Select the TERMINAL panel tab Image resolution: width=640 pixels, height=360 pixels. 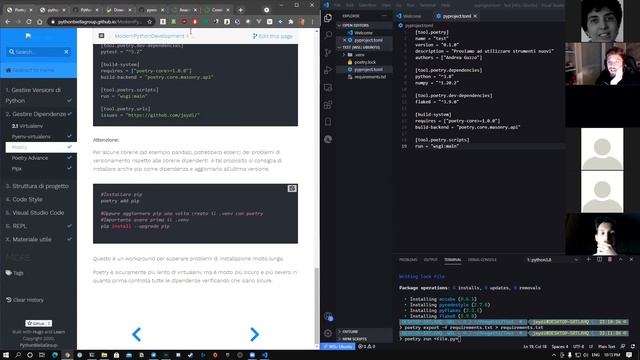(453, 260)
